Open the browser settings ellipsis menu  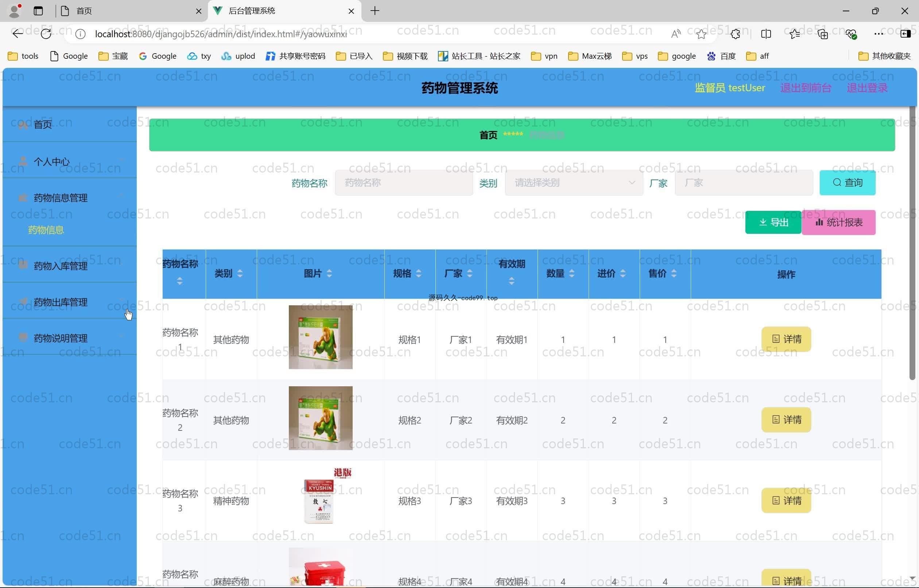click(879, 34)
